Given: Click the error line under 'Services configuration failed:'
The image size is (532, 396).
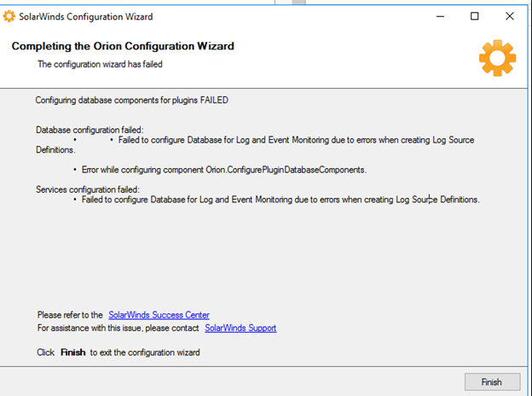Looking at the screenshot, I should click(x=280, y=200).
